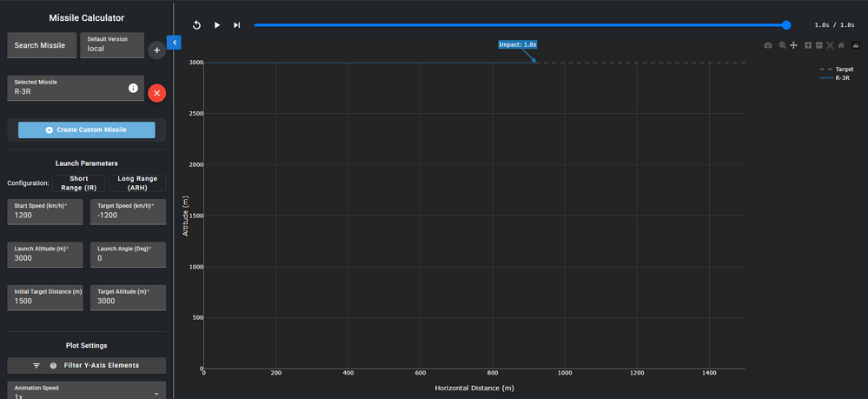Toggle R-3R trace in plot legend
This screenshot has height=399, width=868.
point(838,77)
